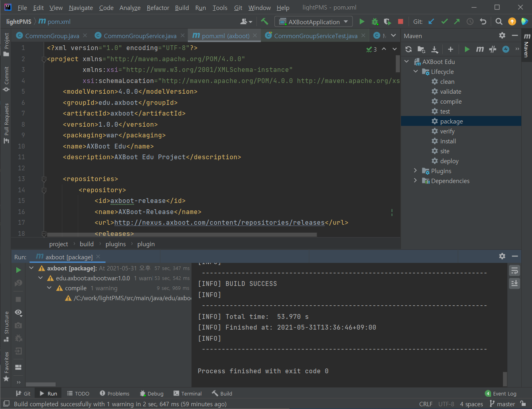This screenshot has width=532, height=409.
Task: Expand Plugins node in Maven tree
Action: 416,170
